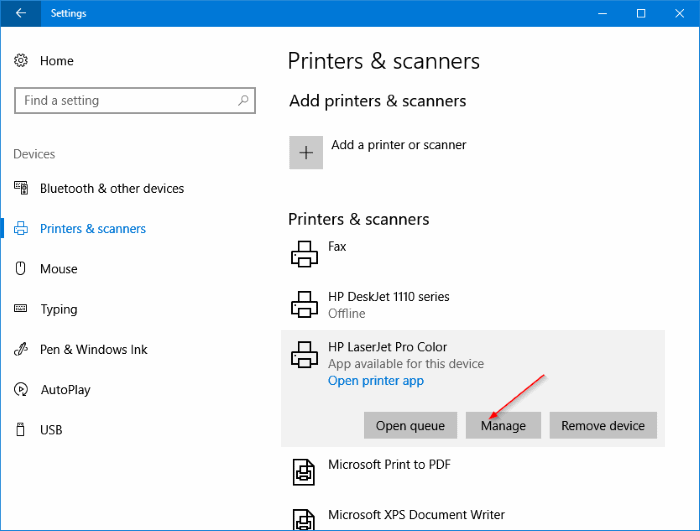This screenshot has height=531, width=700.
Task: Select Printers & scanners in sidebar
Action: pos(93,229)
